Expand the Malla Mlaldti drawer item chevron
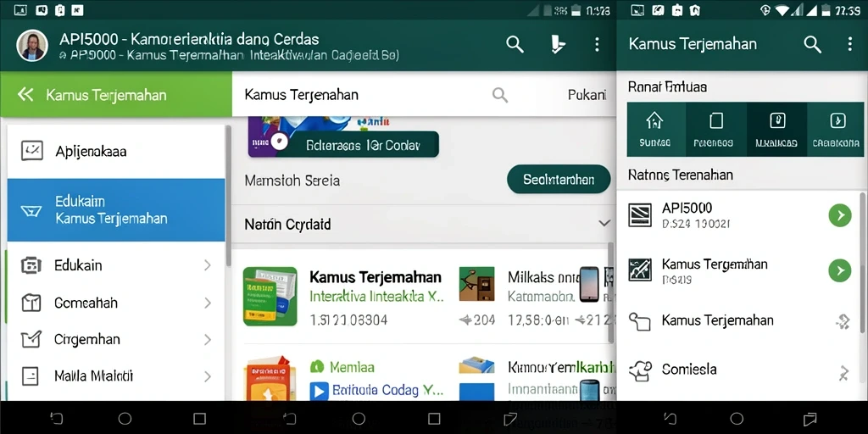This screenshot has width=868, height=434. pyautogui.click(x=208, y=376)
